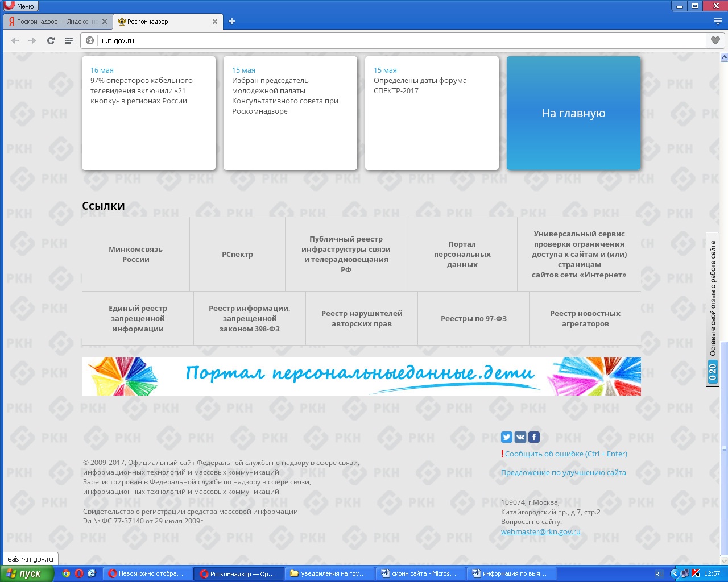Open Публичный реестр инфраструктуры связи link
Viewport: 728px width, 582px height.
coord(346,254)
